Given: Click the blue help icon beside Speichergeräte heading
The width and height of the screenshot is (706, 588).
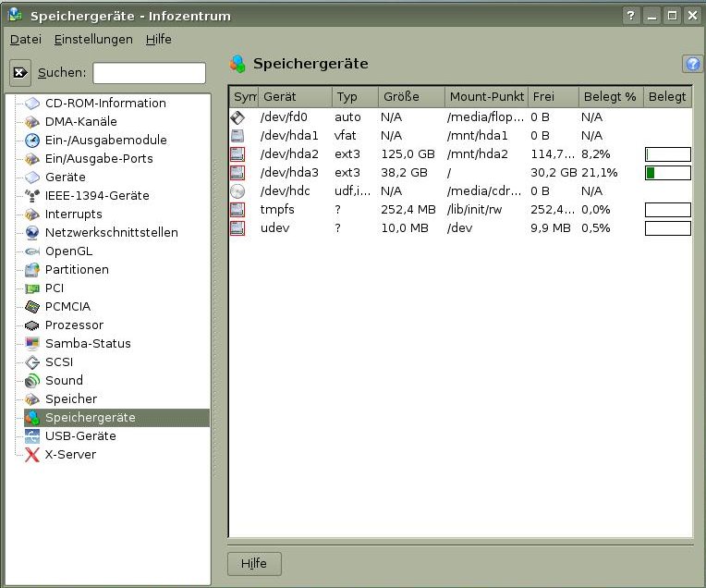Looking at the screenshot, I should pyautogui.click(x=692, y=64).
